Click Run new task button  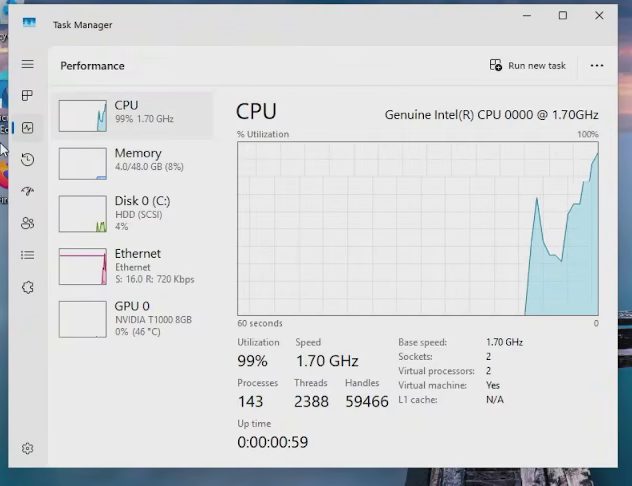pyautogui.click(x=528, y=65)
